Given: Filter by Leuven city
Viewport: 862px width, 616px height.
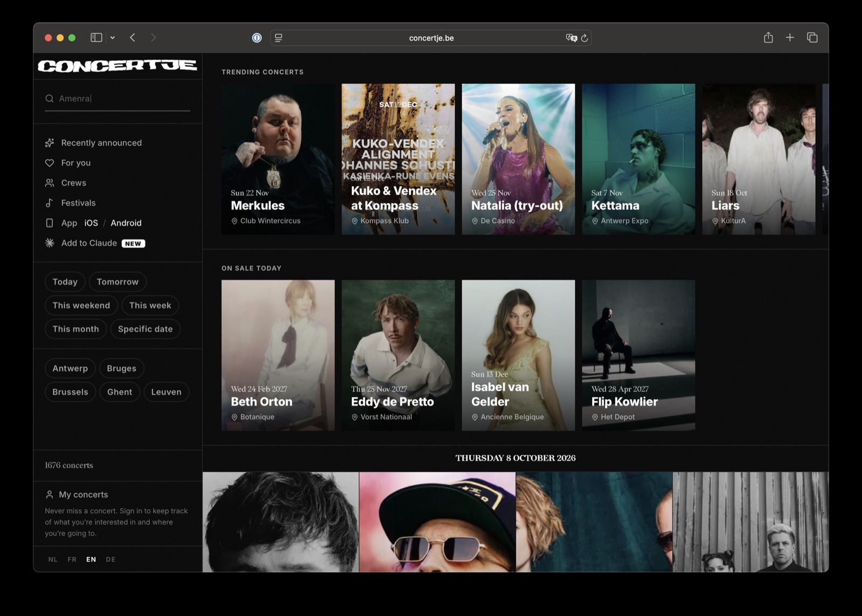Looking at the screenshot, I should (166, 392).
